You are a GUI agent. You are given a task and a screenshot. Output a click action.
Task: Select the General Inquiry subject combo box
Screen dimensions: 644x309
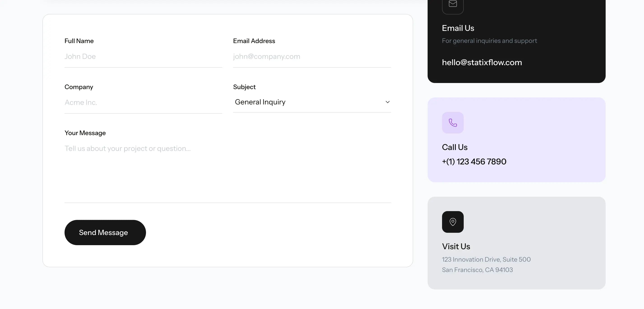[x=312, y=102]
